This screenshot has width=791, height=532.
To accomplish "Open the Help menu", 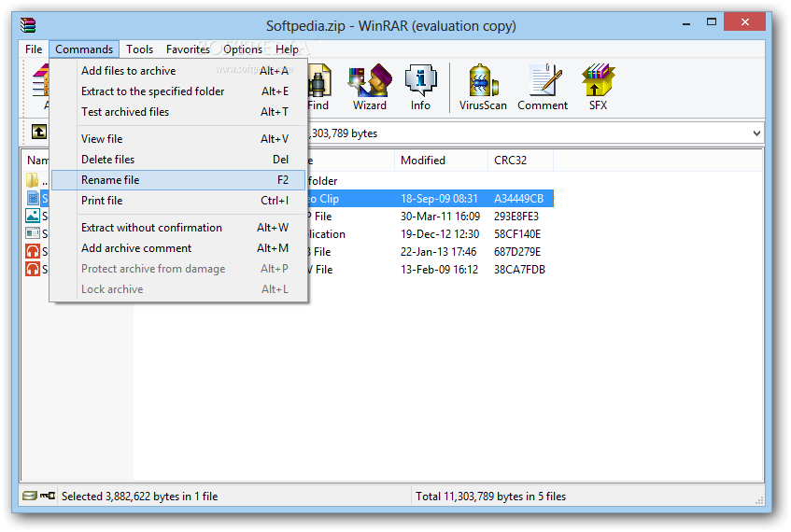I will coord(287,49).
